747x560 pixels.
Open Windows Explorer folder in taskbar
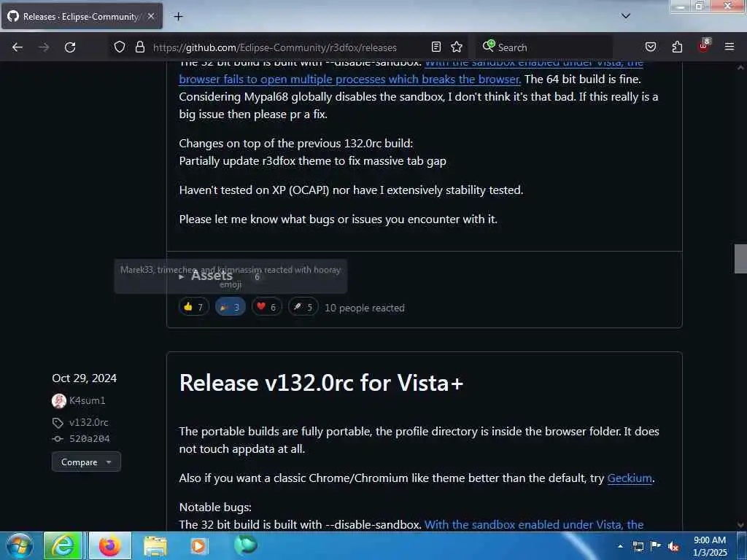155,545
